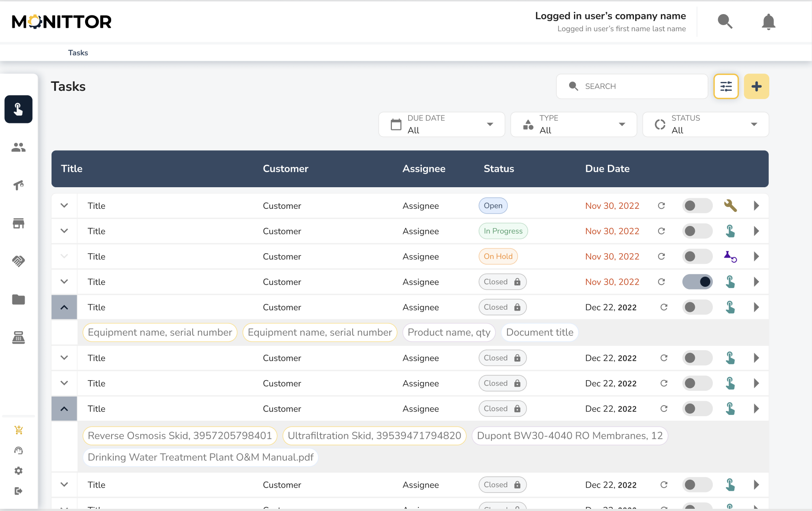Viewport: 812px width, 511px height.
Task: Click the notification bell icon
Action: (x=768, y=22)
